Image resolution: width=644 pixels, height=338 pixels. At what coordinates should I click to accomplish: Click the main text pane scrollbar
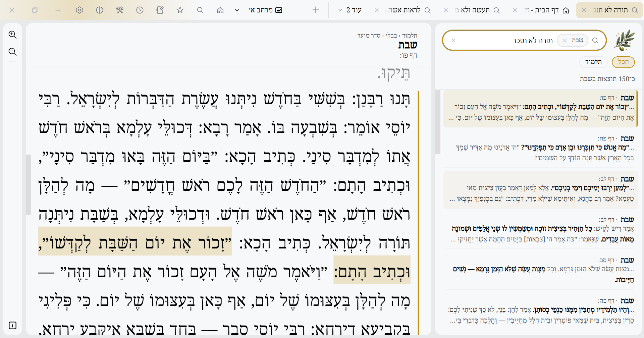click(x=29, y=185)
